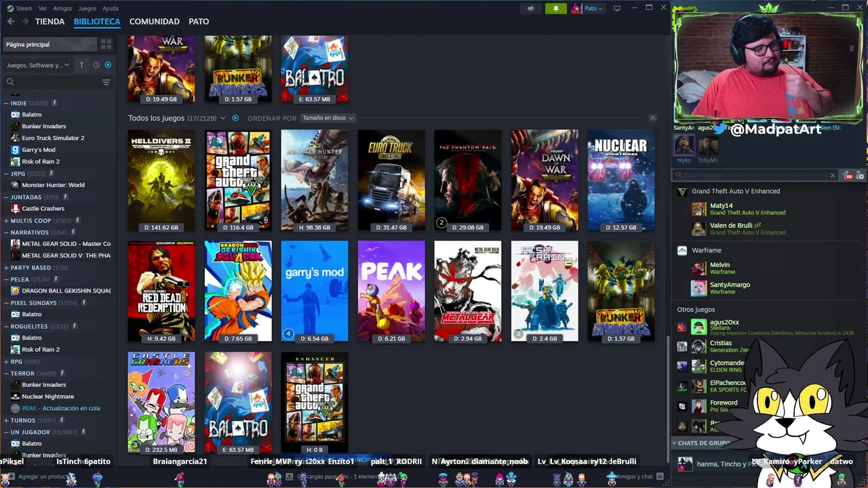Viewport: 868px width, 488px height.
Task: Click the add friend icon
Action: tap(860, 176)
